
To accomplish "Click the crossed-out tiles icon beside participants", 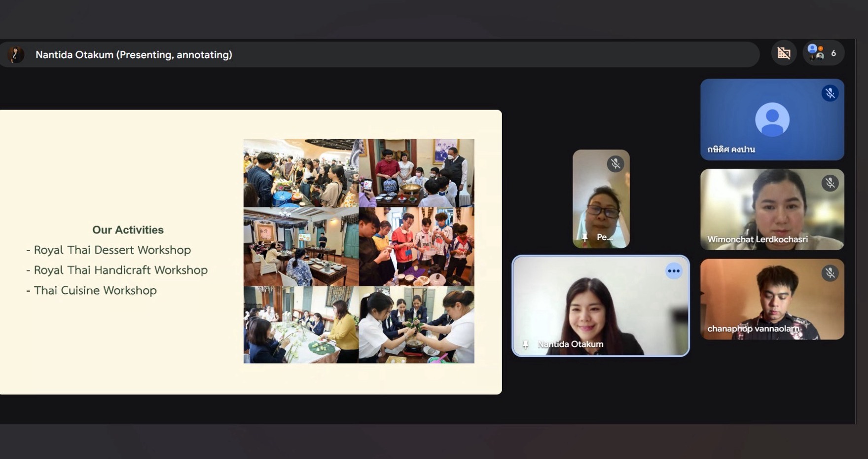I will point(784,53).
